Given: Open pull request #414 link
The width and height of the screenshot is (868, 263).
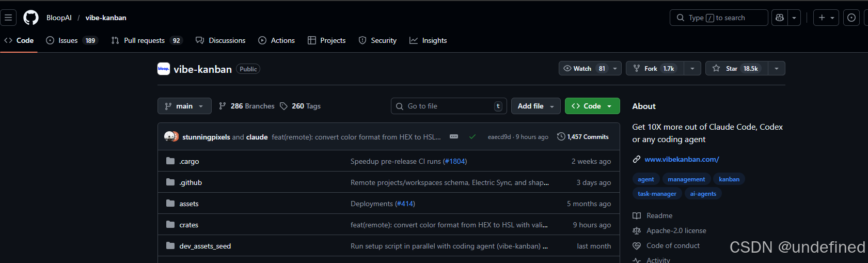Looking at the screenshot, I should [x=405, y=204].
